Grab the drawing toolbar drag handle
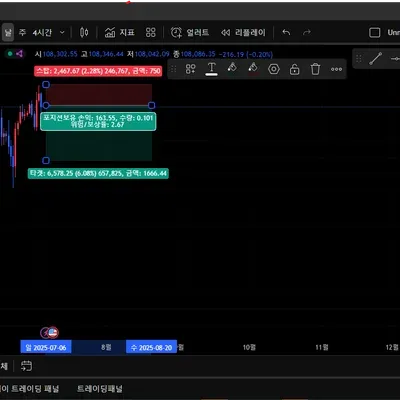Screen dimensions: 400x400 point(173,69)
